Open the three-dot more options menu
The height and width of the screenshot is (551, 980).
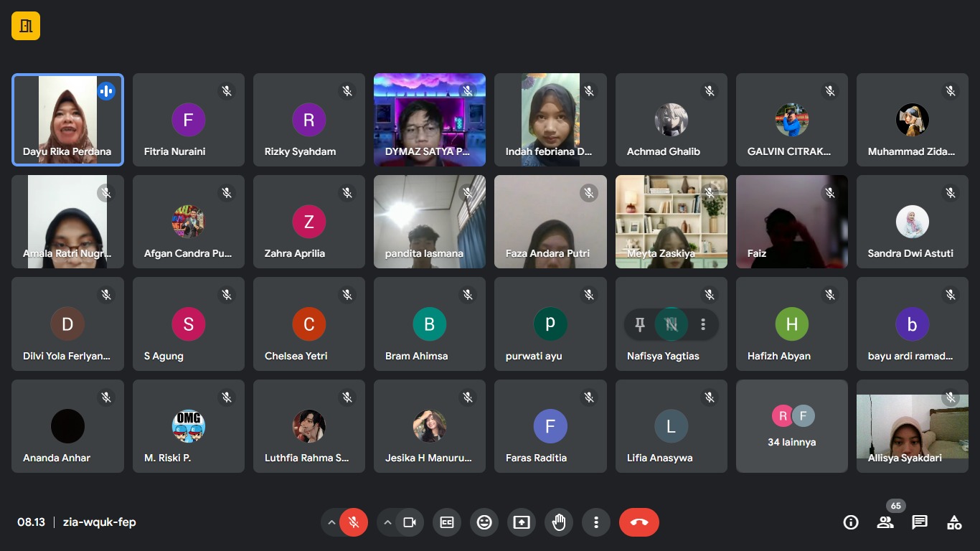coord(596,522)
